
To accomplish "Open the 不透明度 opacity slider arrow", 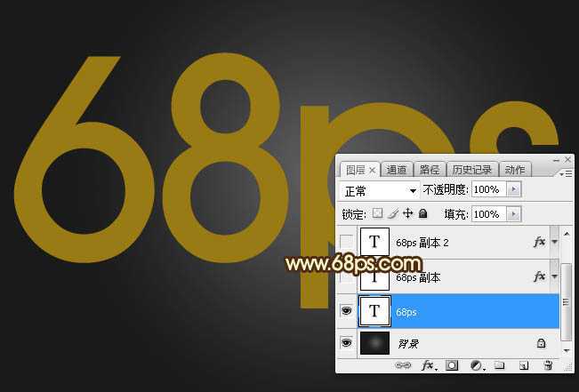I will pos(514,190).
